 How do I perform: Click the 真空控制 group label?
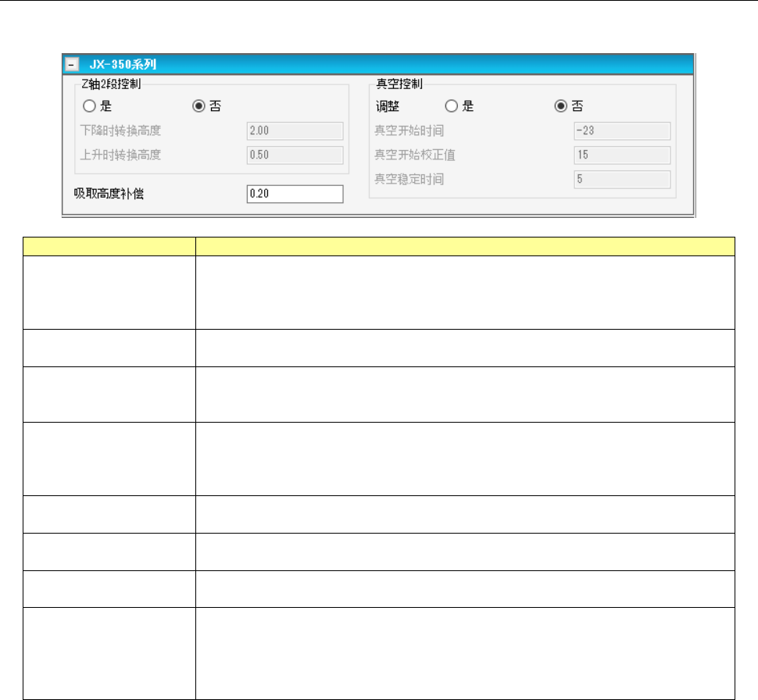pyautogui.click(x=399, y=84)
